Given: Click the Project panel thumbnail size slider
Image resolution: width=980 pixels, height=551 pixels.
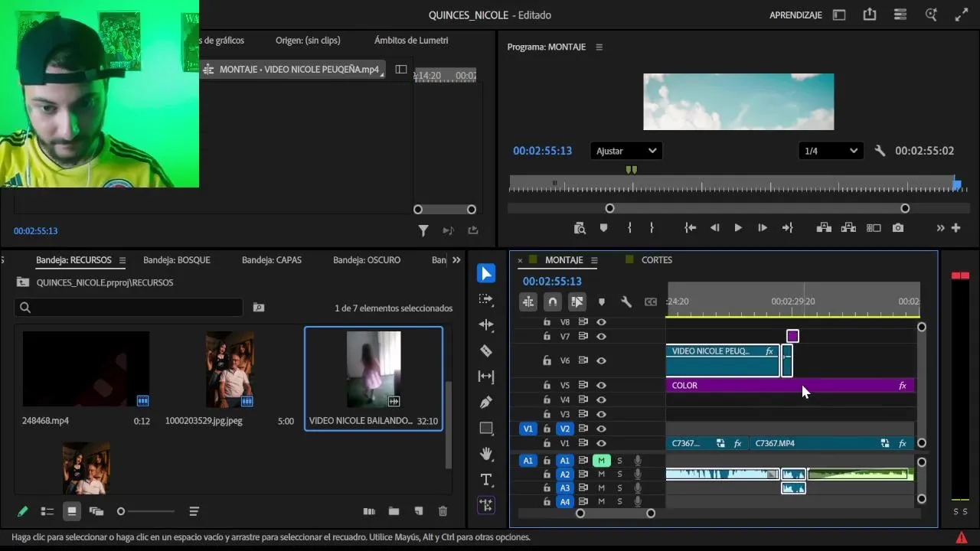Looking at the screenshot, I should tap(147, 511).
